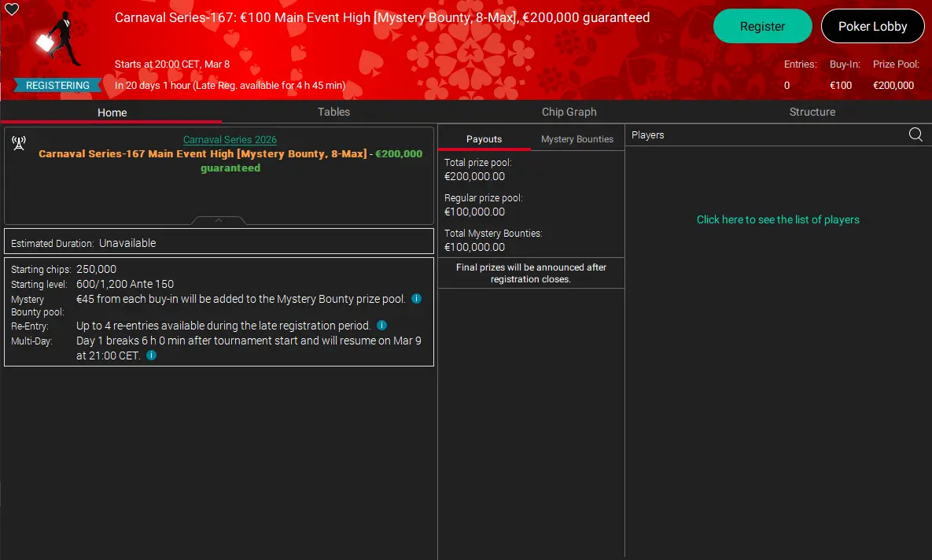Screen dimensions: 932x560
Task: Click the broadcast antenna icon
Action: (x=19, y=143)
